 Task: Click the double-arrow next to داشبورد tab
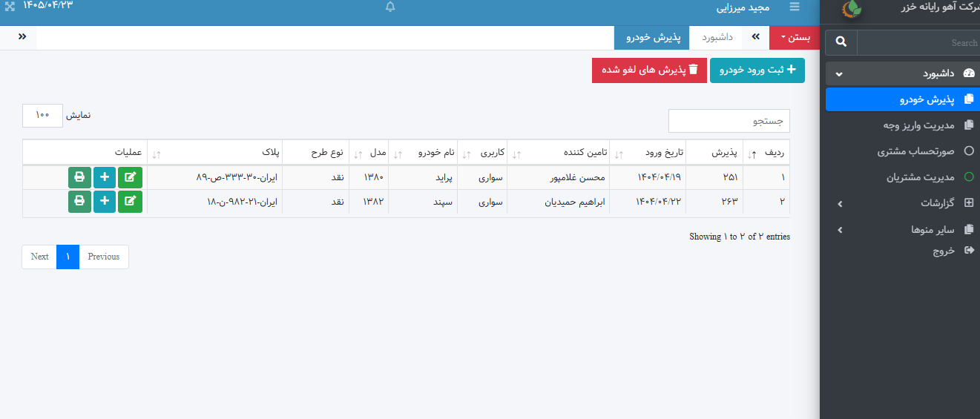tap(757, 37)
